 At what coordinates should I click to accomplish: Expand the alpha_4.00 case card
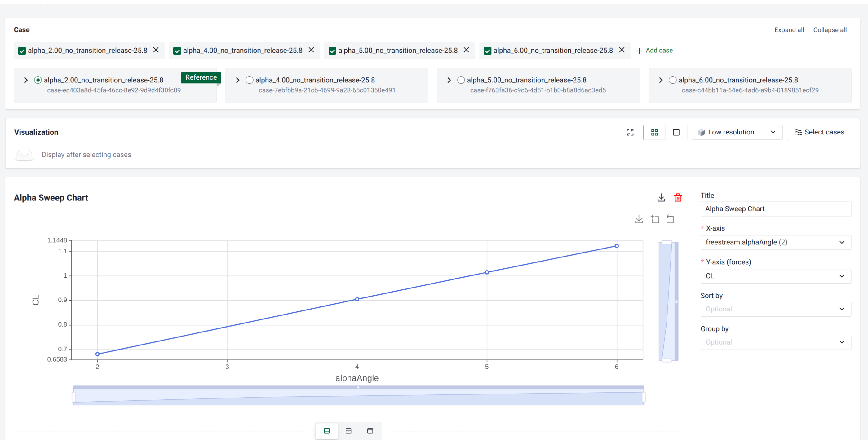point(237,80)
